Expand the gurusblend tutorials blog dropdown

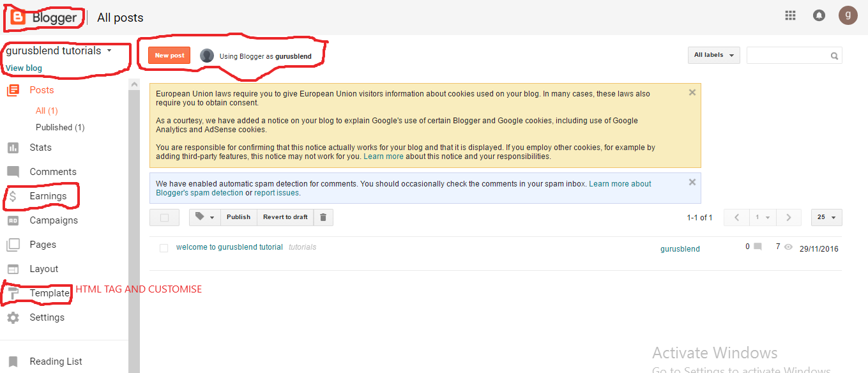[109, 50]
